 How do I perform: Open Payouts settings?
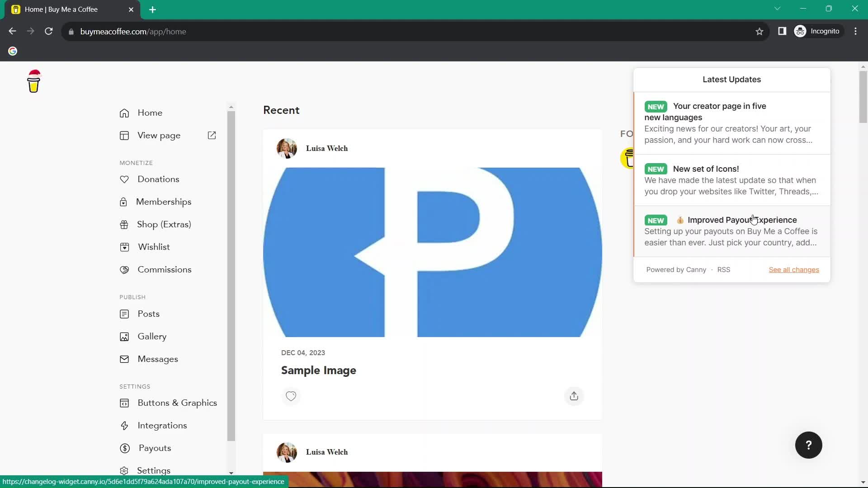pos(155,448)
